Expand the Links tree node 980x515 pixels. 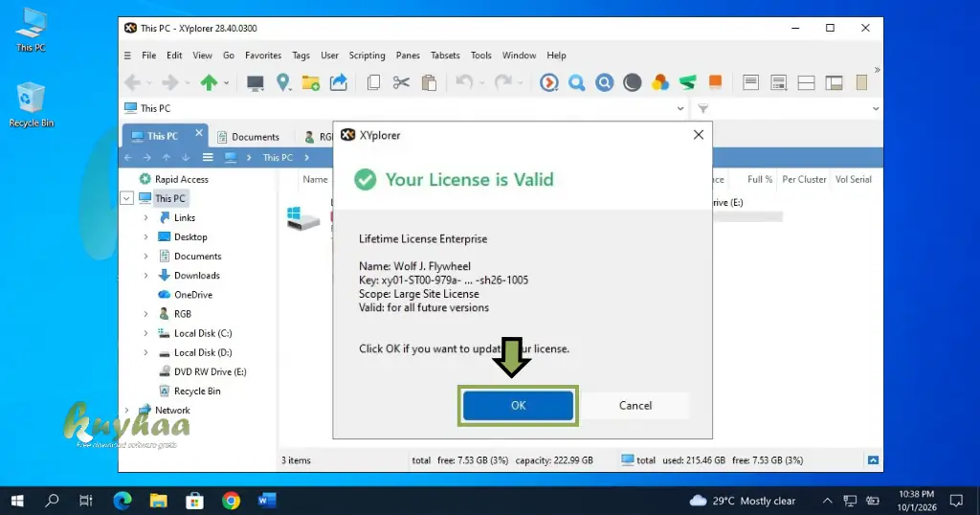(145, 217)
